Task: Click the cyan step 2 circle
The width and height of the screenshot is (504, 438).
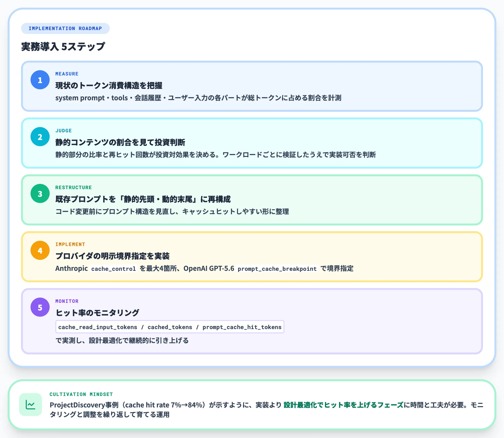Action: tap(40, 137)
